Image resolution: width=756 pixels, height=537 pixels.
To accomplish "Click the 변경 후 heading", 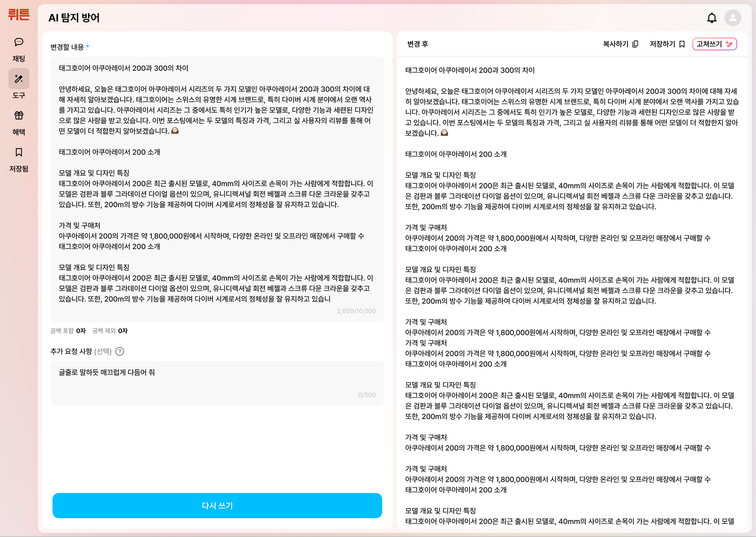I will point(417,44).
